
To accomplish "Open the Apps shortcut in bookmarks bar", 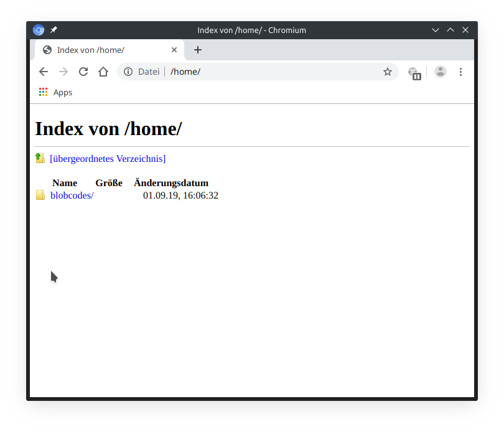I will (55, 92).
